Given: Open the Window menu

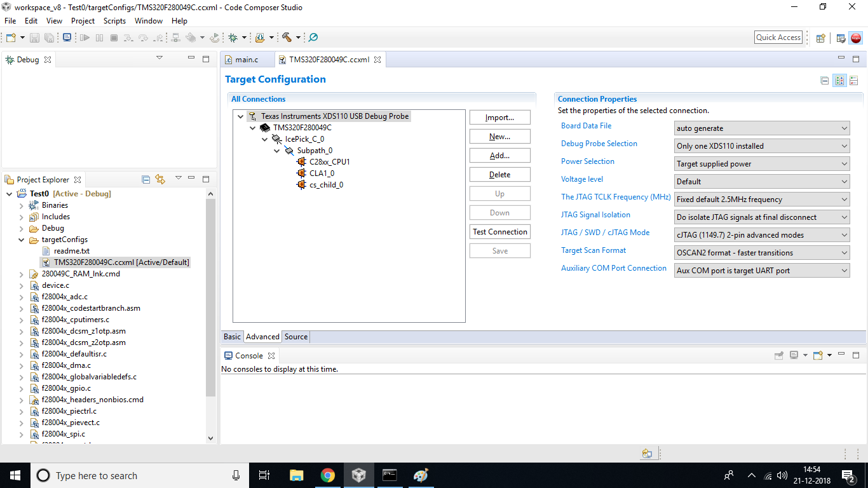Looking at the screenshot, I should click(x=149, y=21).
